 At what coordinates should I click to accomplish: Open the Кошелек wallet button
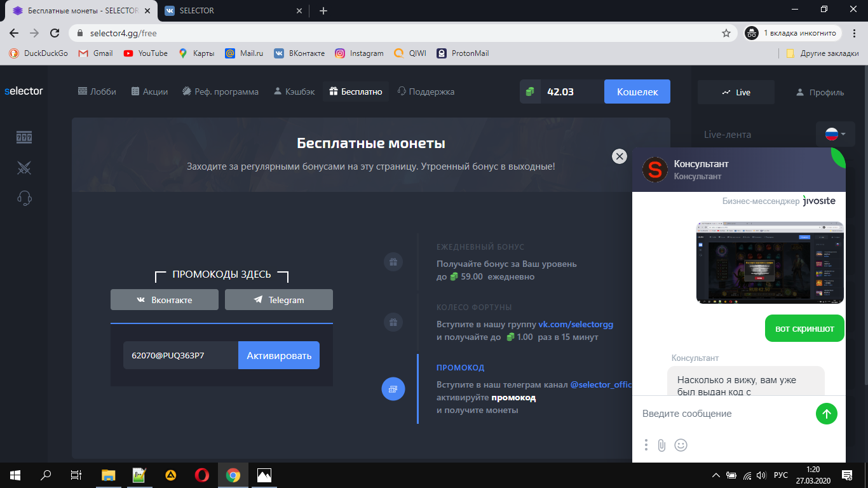click(637, 91)
